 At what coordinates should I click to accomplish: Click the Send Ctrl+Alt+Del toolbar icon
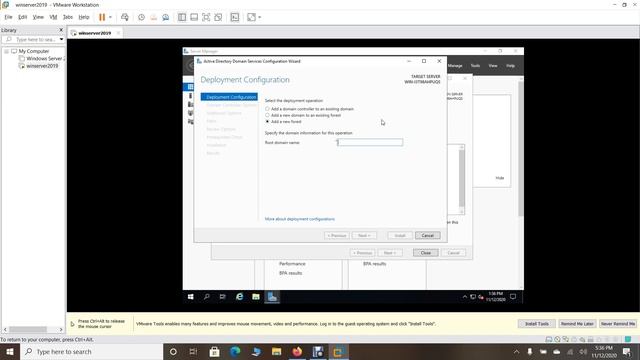[125, 17]
